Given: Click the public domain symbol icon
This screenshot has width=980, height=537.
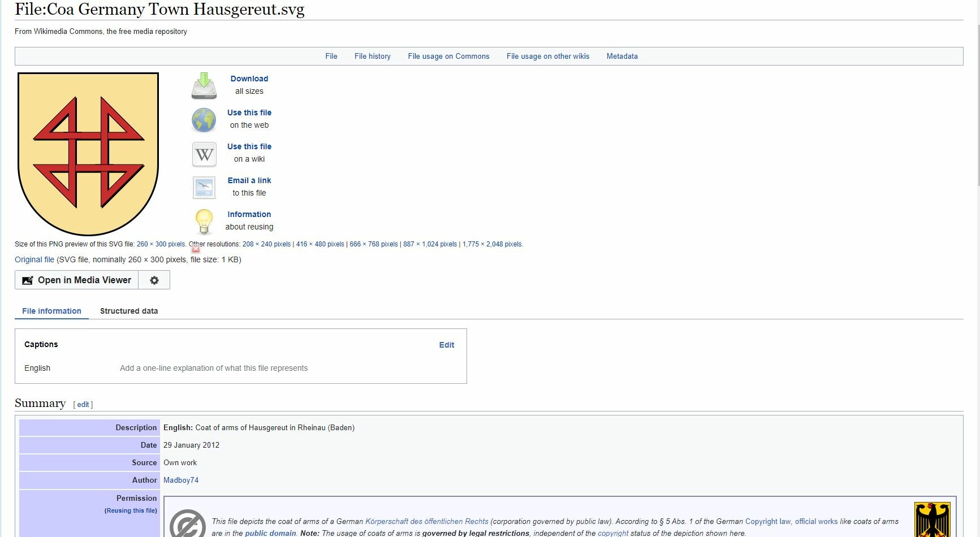Looking at the screenshot, I should tap(188, 525).
